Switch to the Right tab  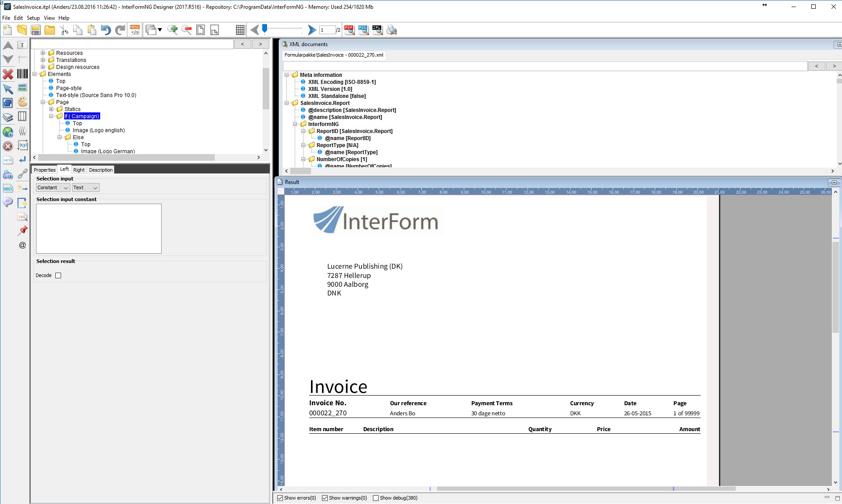click(79, 170)
